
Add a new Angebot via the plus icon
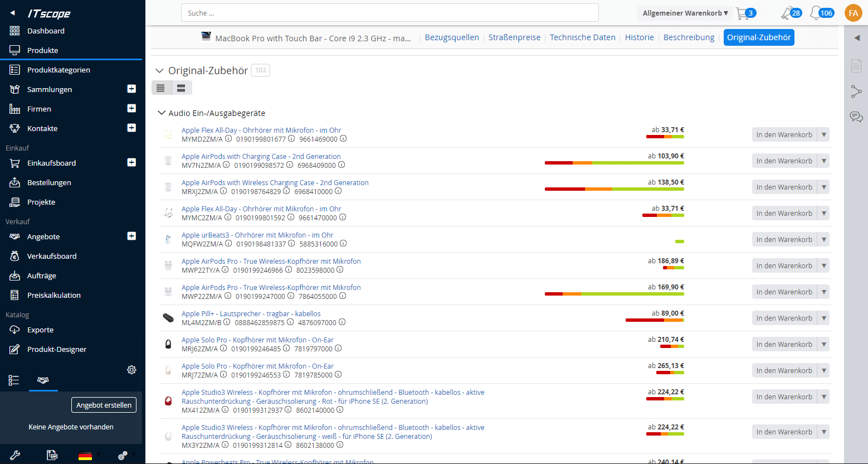pyautogui.click(x=131, y=236)
